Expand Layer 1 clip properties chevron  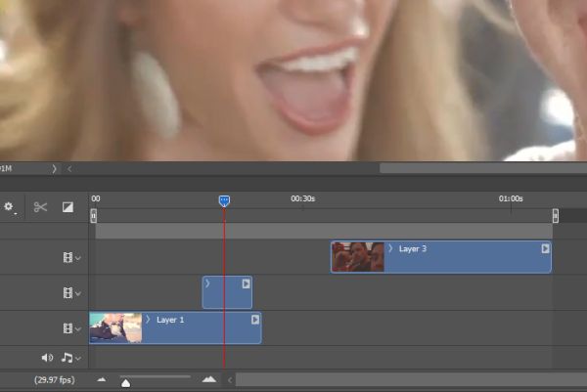[148, 319]
